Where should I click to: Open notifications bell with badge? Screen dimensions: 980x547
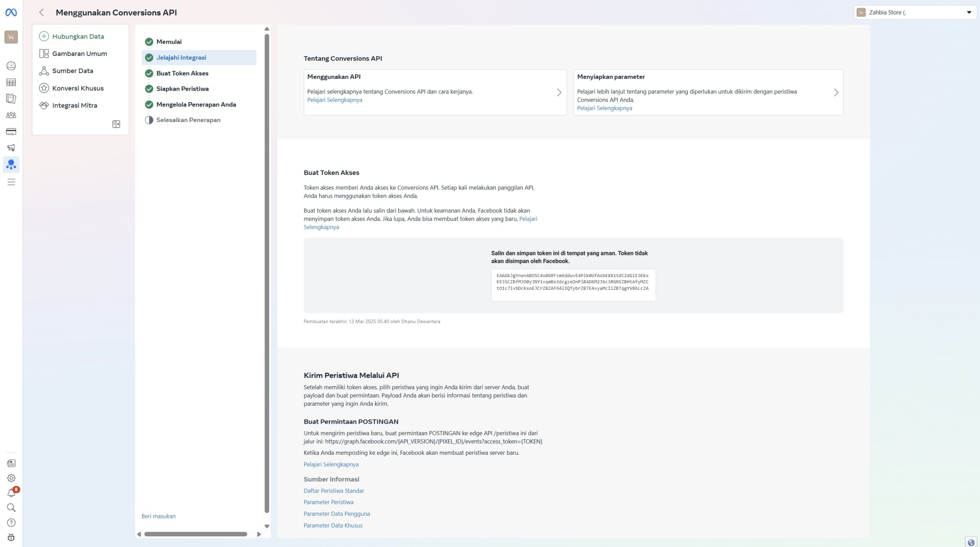click(11, 493)
